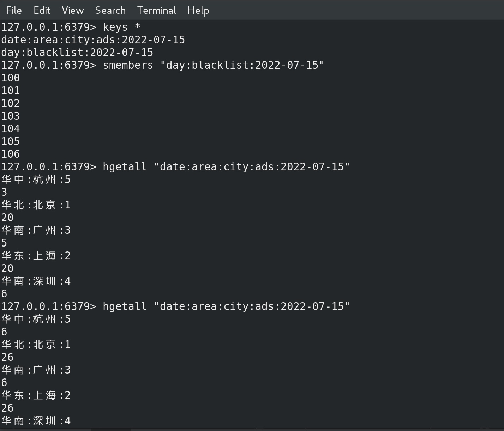Click the first 华东:上海:2 field

click(36, 256)
